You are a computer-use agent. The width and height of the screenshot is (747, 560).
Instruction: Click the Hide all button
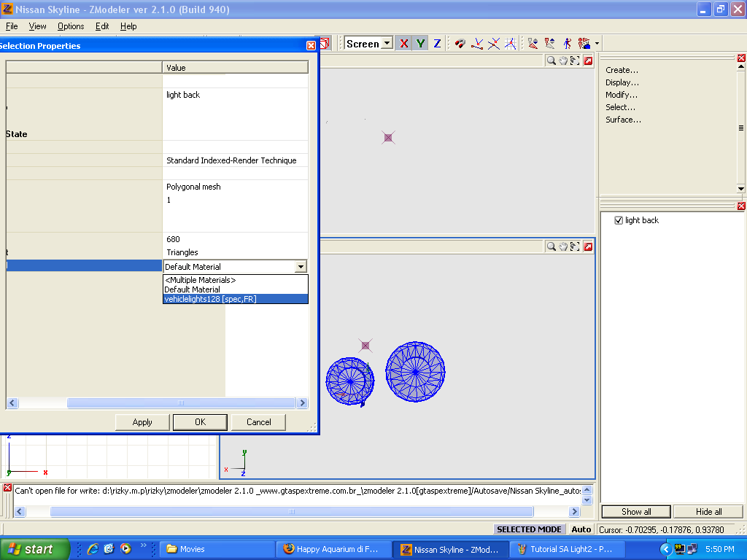(708, 511)
